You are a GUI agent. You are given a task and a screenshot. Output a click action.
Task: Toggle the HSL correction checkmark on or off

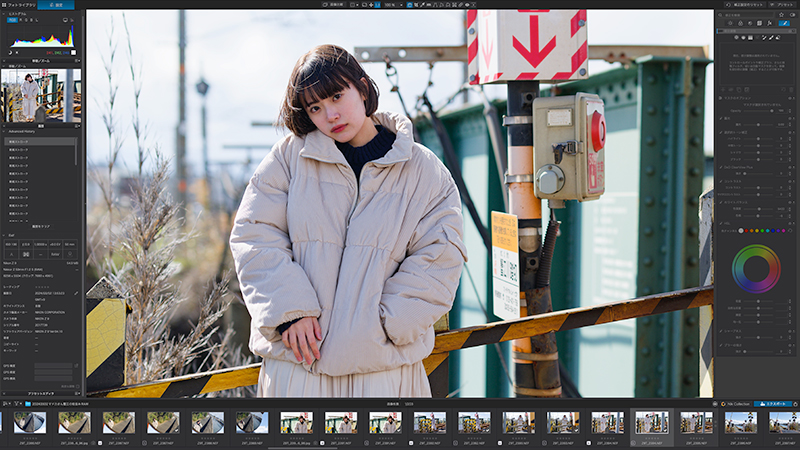[720, 223]
